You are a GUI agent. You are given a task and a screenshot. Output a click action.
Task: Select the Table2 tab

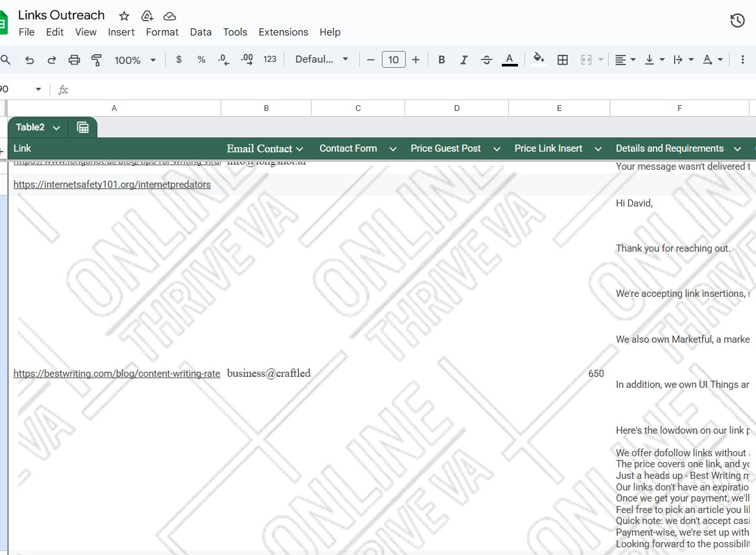pos(32,127)
